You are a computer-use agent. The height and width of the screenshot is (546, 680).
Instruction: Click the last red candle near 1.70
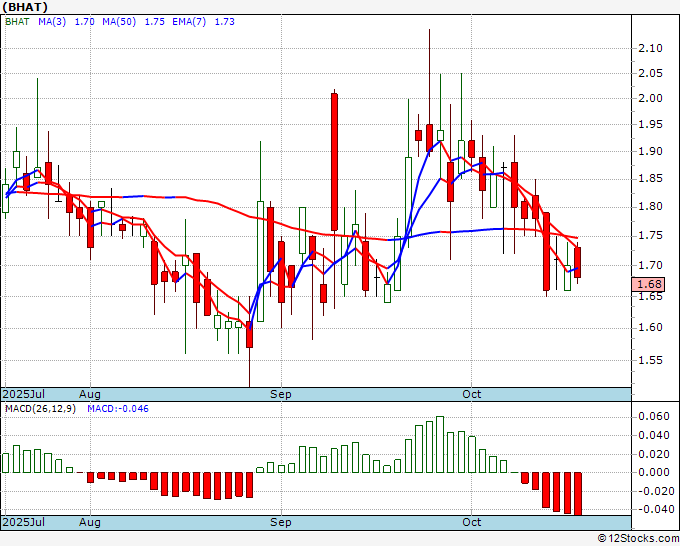[578, 262]
